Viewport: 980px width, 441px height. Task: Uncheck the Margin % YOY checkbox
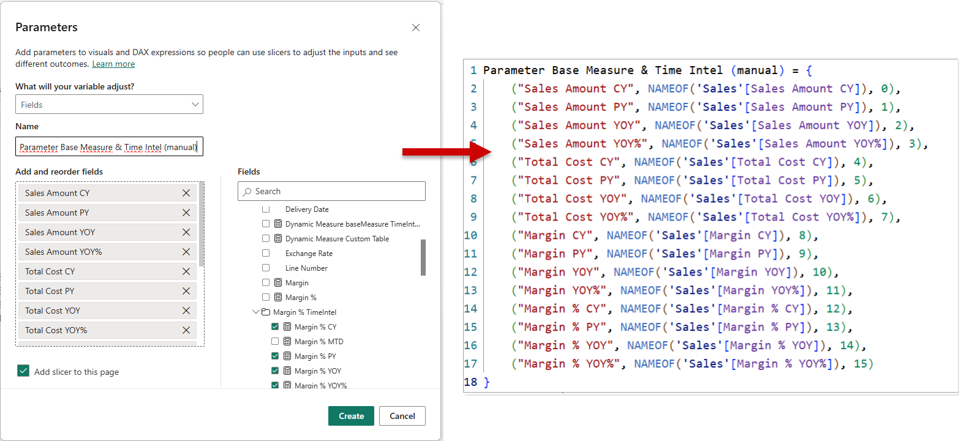click(275, 371)
